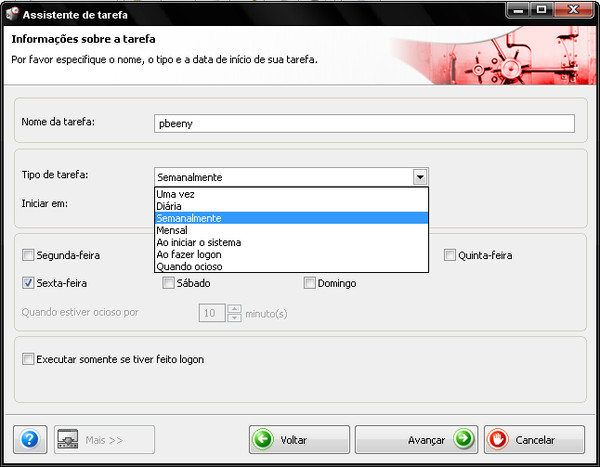This screenshot has height=467, width=600.
Task: Proceed with the Avançar button
Action: 416,439
